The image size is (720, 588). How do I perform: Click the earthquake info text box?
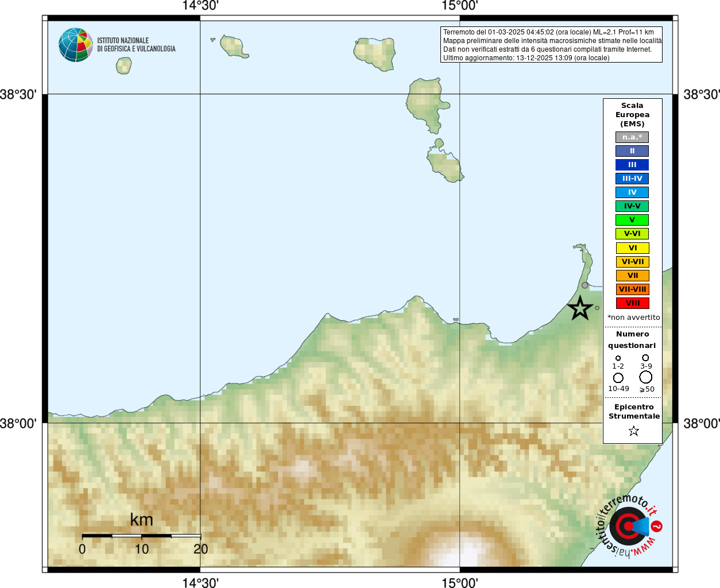tap(551, 45)
